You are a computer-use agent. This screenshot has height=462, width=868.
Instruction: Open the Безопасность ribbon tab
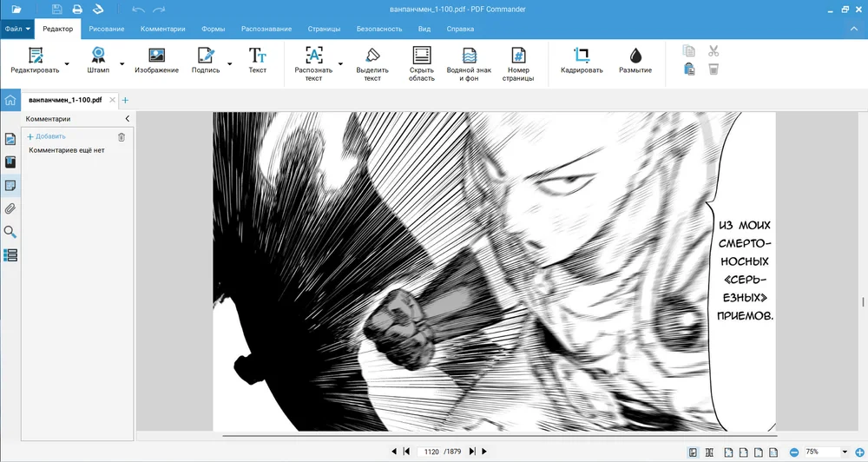point(379,29)
